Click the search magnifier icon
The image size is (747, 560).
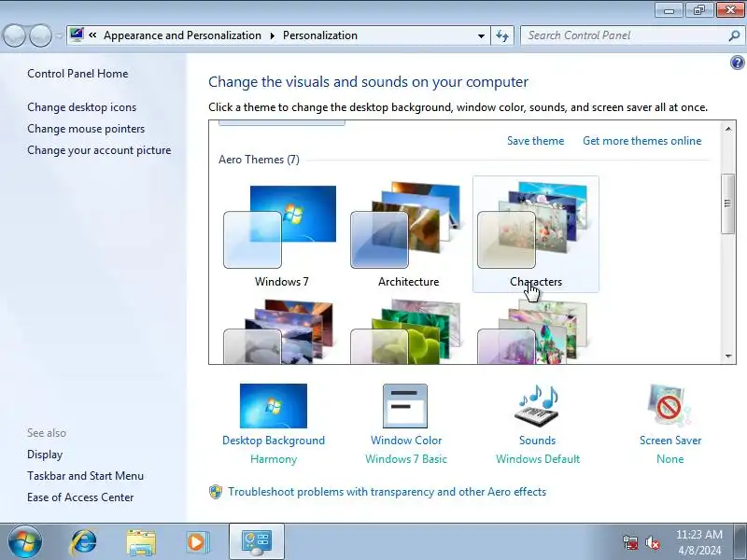tap(734, 35)
